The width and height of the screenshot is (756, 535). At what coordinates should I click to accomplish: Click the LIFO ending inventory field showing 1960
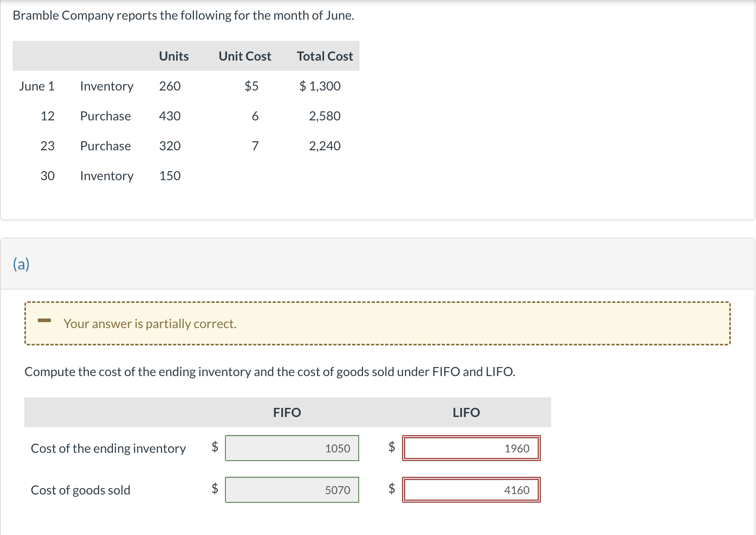point(471,448)
